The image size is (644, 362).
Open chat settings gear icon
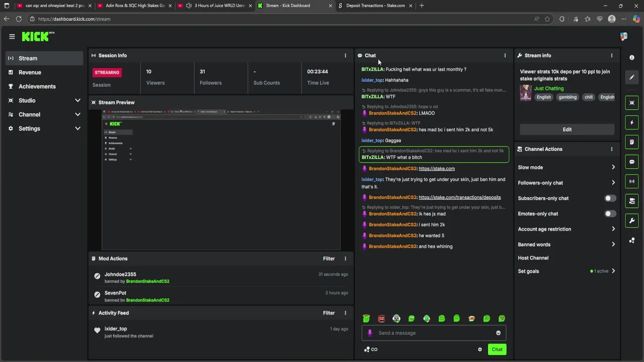pyautogui.click(x=480, y=349)
